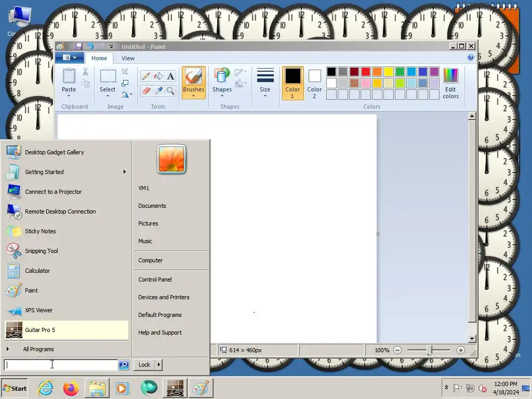Click the Copy icon in Clipboard group
532x399 pixels.
85,83
